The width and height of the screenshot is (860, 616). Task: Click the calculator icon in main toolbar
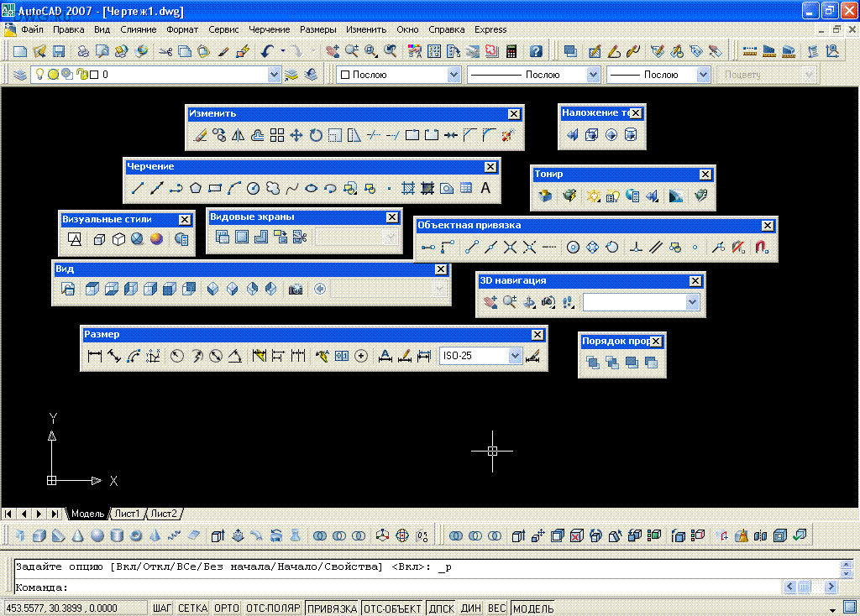pos(511,51)
